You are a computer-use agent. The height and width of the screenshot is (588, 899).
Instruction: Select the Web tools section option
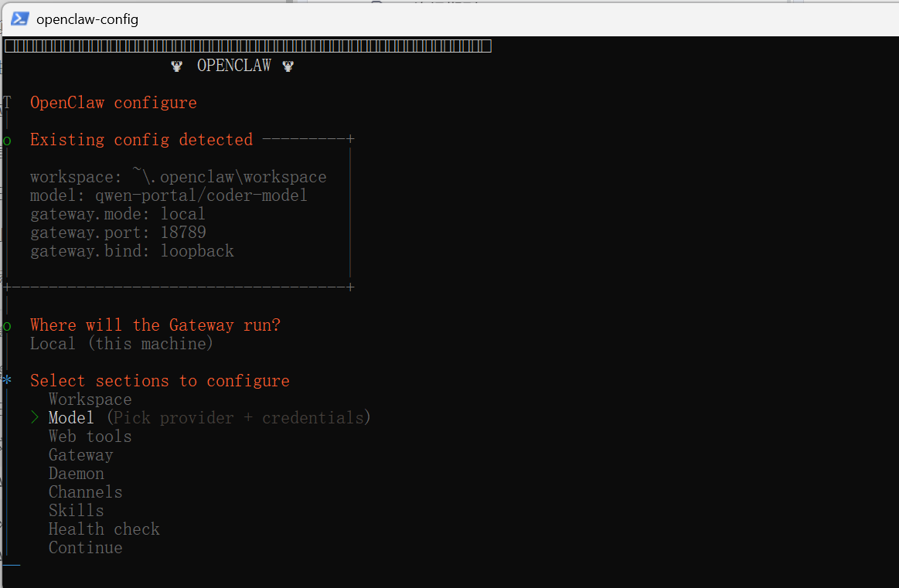90,437
